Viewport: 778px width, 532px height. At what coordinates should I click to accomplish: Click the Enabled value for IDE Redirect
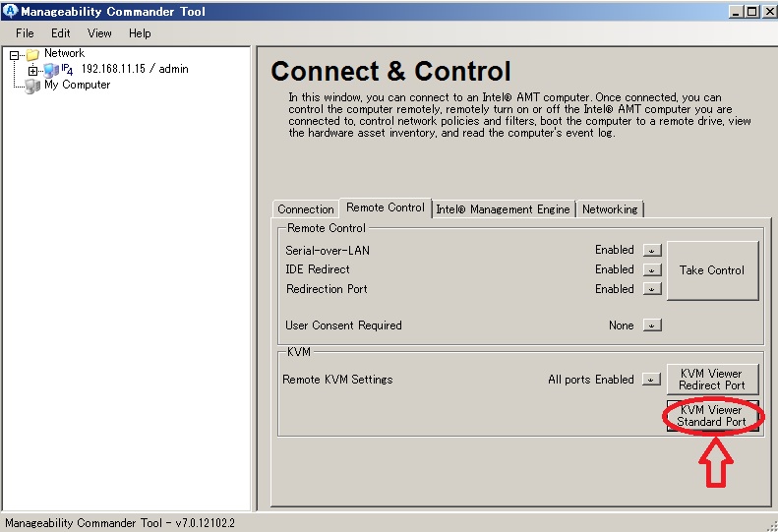tap(615, 269)
